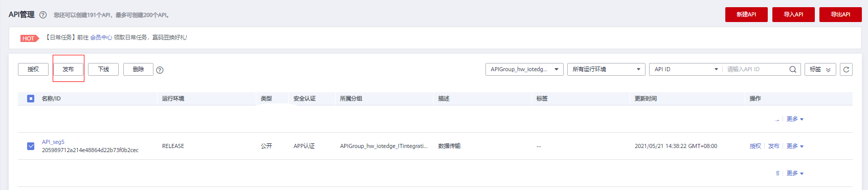Open the 所有运行环境 environment dropdown

coord(606,69)
